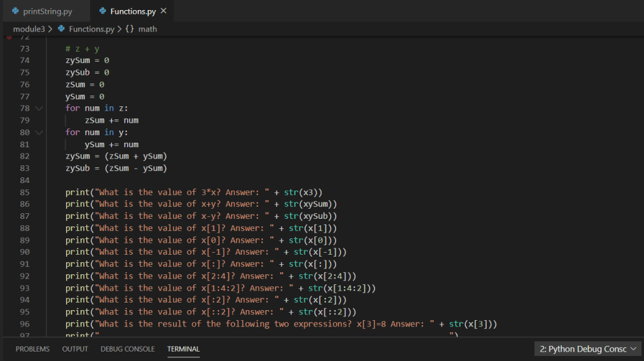The width and height of the screenshot is (644, 361).
Task: Open Functions.py breadcrumb item
Action: pos(91,29)
